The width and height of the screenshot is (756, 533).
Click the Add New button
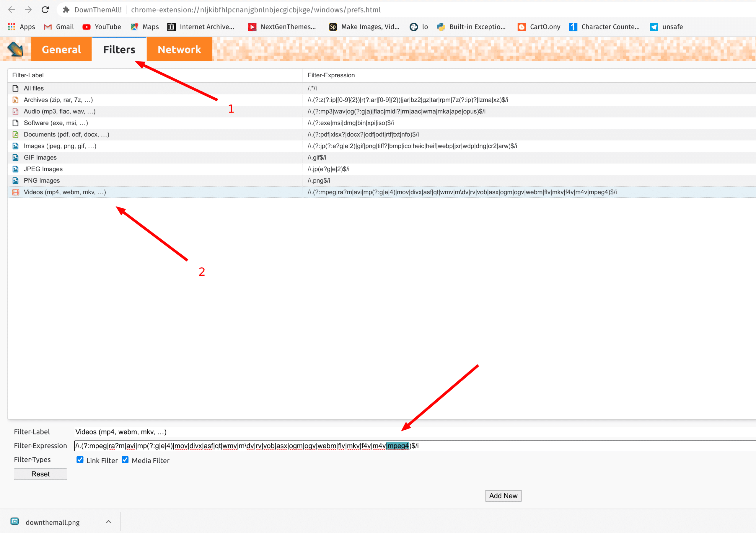(503, 496)
